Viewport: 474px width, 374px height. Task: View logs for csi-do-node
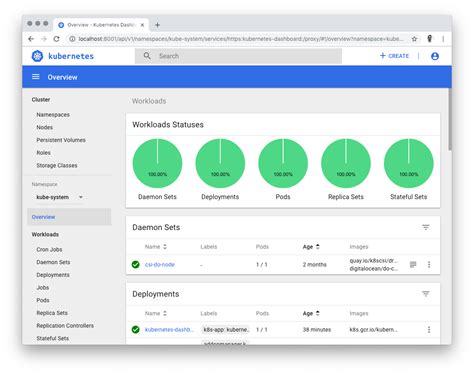pyautogui.click(x=413, y=265)
